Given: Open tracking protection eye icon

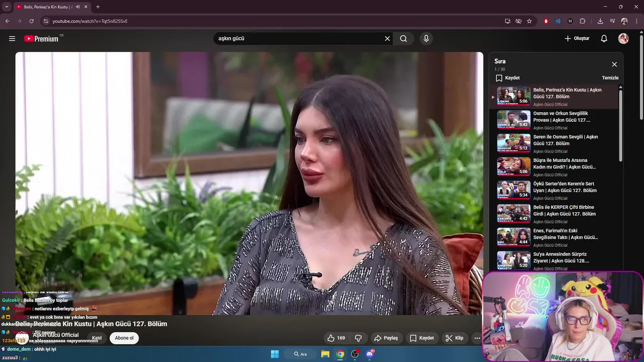Looking at the screenshot, I should coord(518,21).
